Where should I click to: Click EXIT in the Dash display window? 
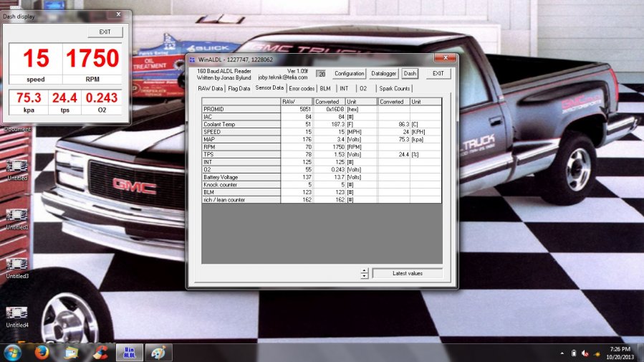click(105, 32)
